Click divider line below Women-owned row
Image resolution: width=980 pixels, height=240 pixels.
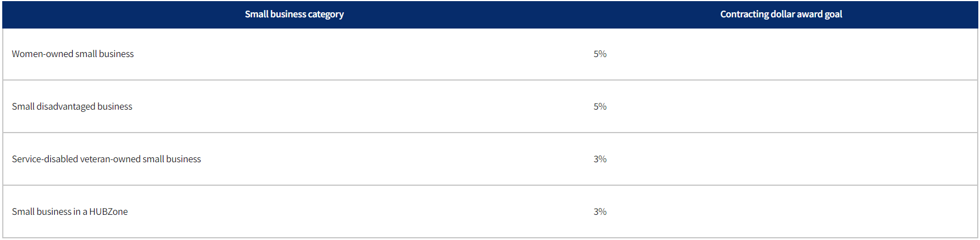click(x=490, y=80)
